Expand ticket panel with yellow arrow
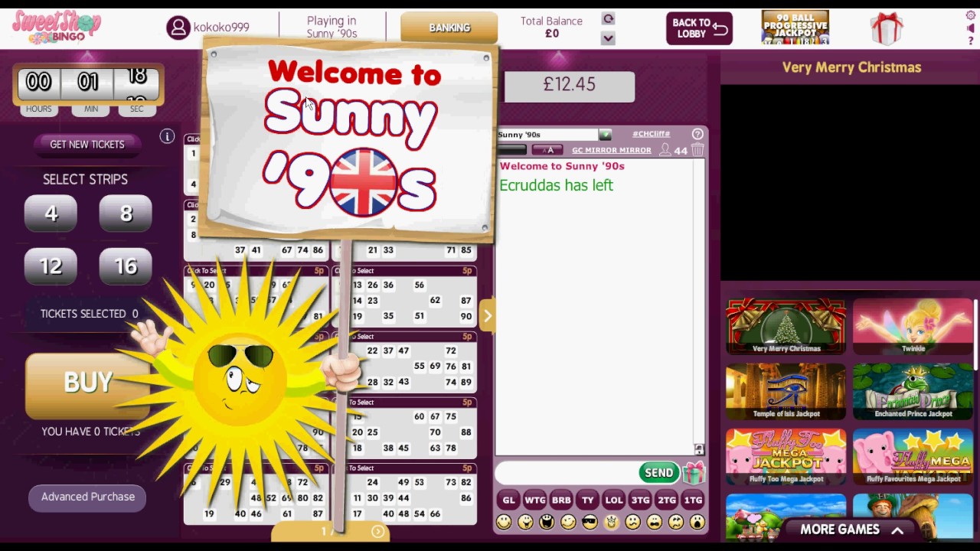Image resolution: width=980 pixels, height=551 pixels. [x=487, y=316]
